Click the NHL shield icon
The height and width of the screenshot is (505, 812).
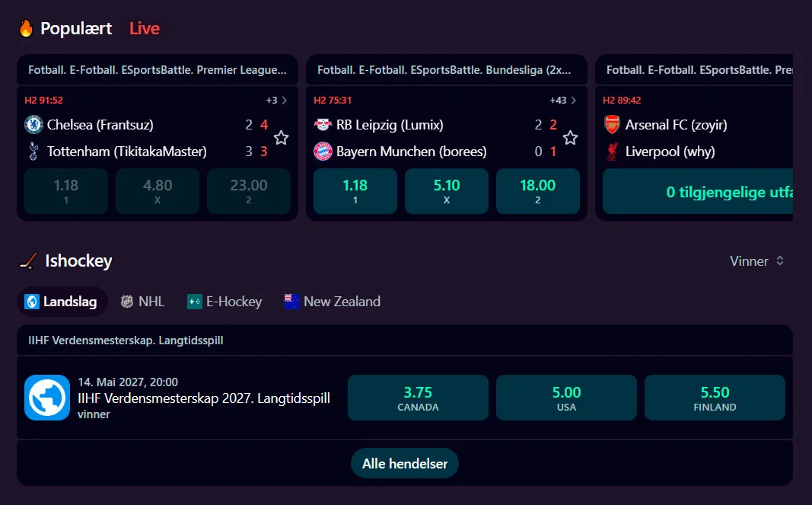[127, 301]
